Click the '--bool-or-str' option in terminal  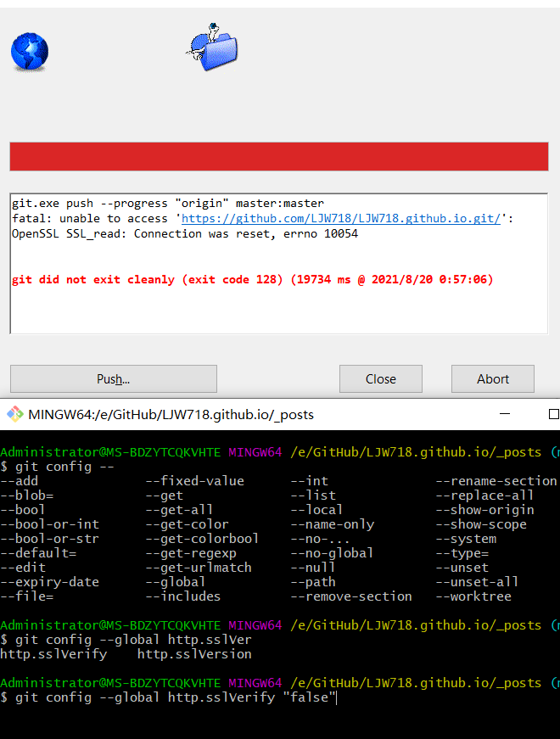49,539
